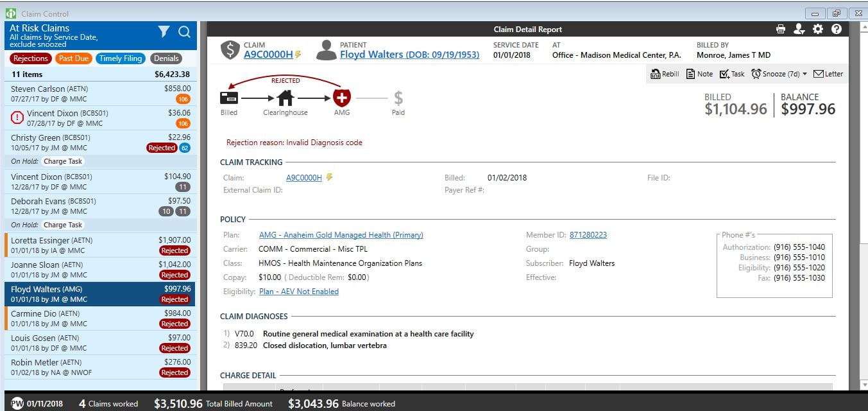Expand the Snooze (7d) dropdown arrow
This screenshot has height=411, width=868.
804,74
